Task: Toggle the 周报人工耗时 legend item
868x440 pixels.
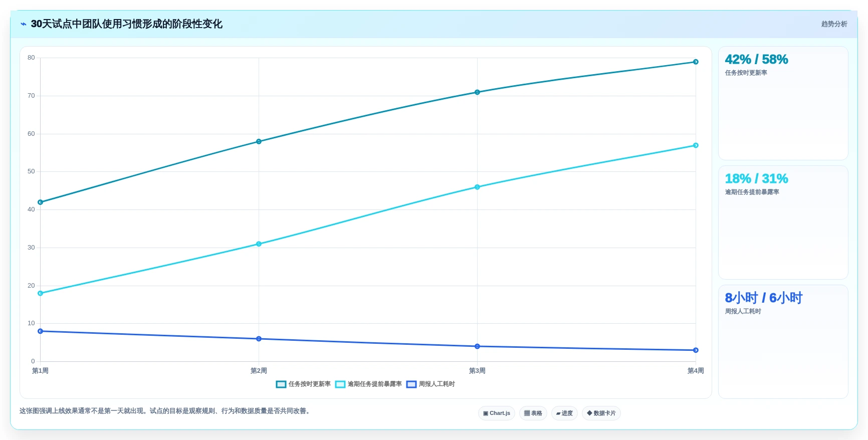Action: click(x=430, y=384)
